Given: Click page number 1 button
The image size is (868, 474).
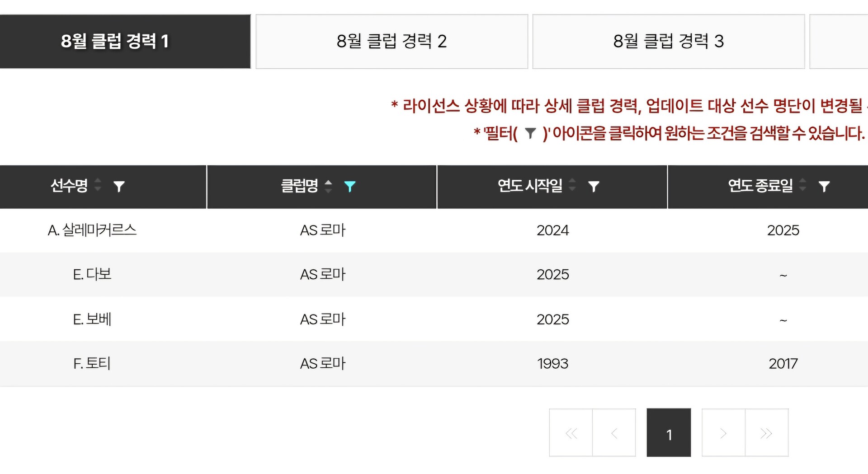Looking at the screenshot, I should pos(669,433).
